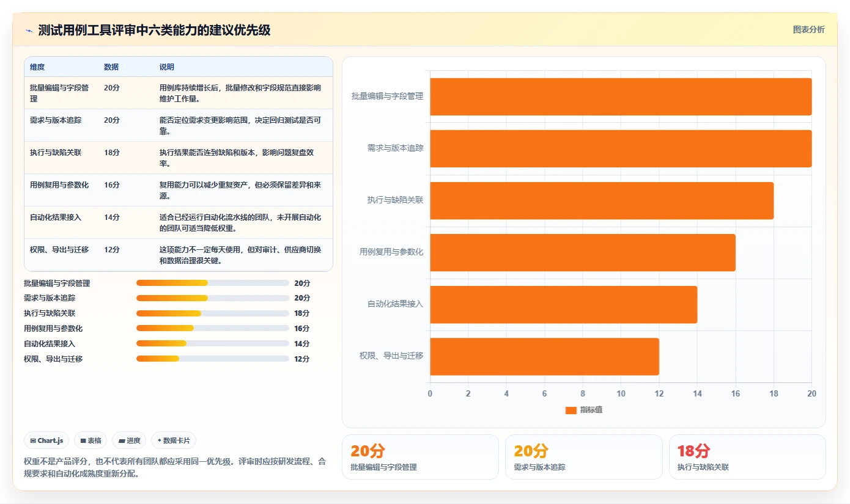Click the description starting 适合已经运行自动化流水线
This screenshot has width=850, height=504.
click(x=240, y=222)
